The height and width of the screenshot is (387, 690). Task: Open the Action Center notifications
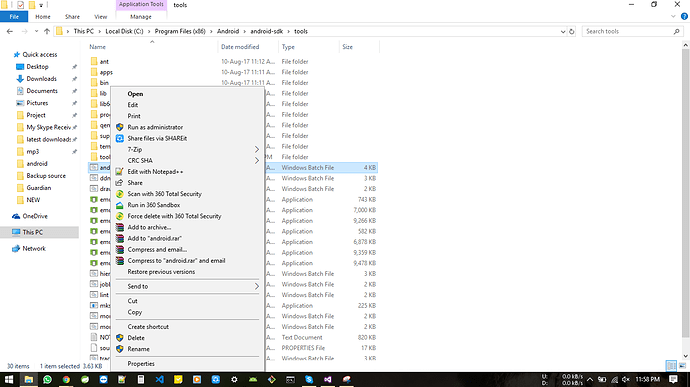[673, 380]
